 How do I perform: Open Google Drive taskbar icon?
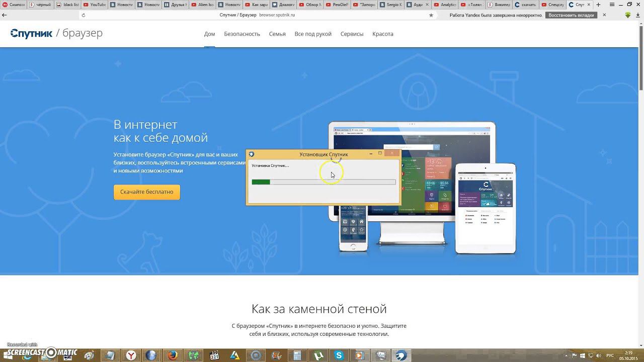click(234, 355)
